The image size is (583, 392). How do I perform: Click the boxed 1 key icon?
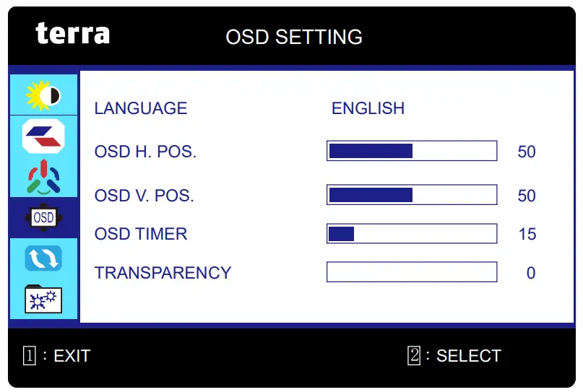tap(30, 355)
